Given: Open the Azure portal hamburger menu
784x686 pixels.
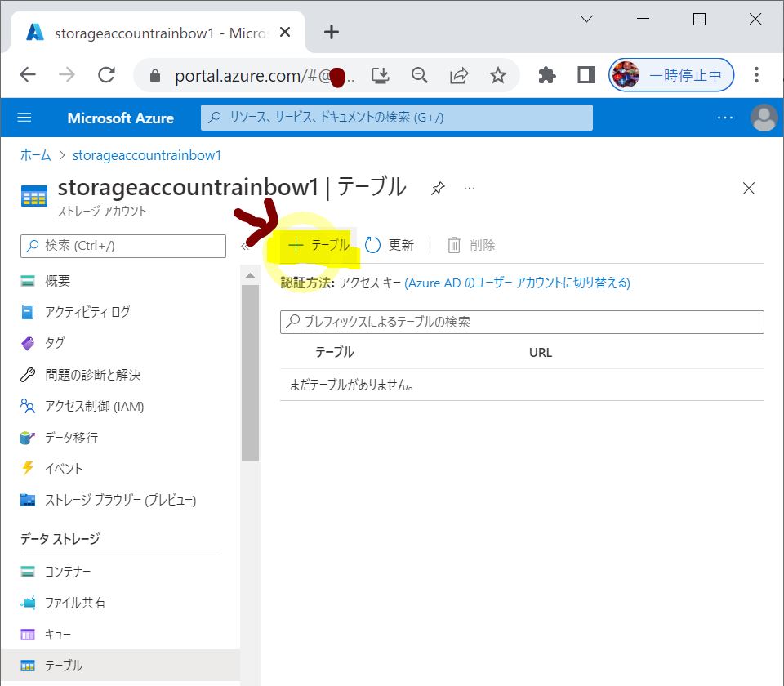Looking at the screenshot, I should pyautogui.click(x=24, y=118).
